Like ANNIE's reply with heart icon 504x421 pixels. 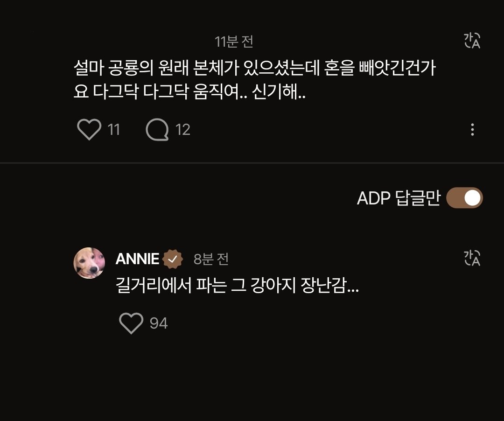click(x=131, y=323)
